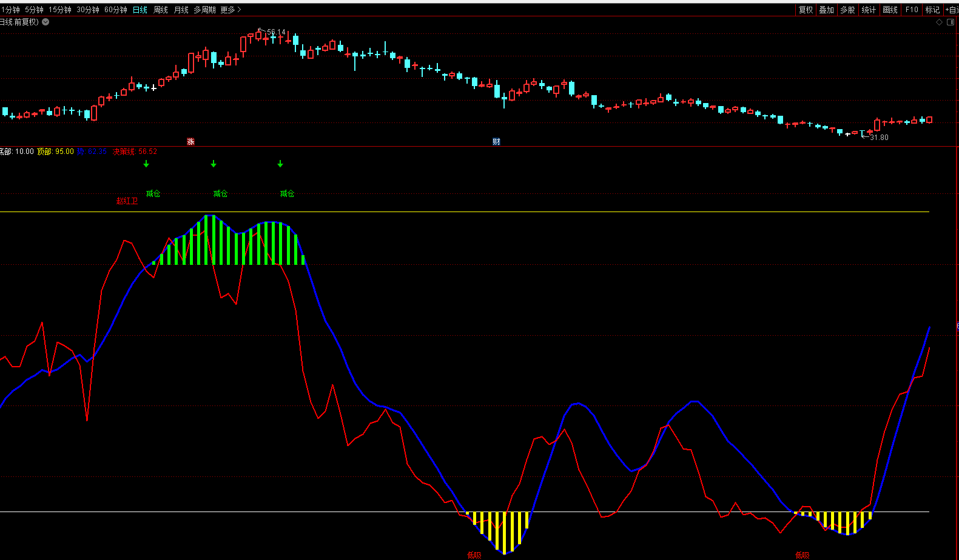
Task: Switch to 月线 monthly chart
Action: click(x=181, y=10)
